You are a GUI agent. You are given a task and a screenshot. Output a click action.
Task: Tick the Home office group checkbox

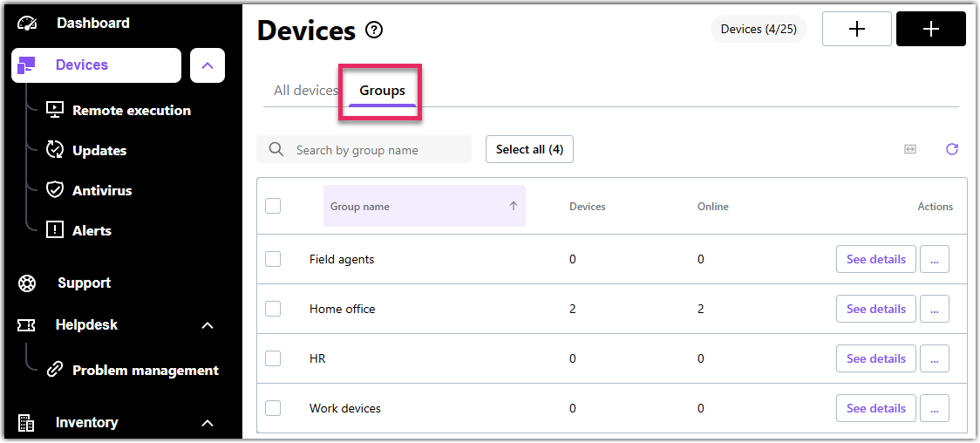tap(273, 309)
